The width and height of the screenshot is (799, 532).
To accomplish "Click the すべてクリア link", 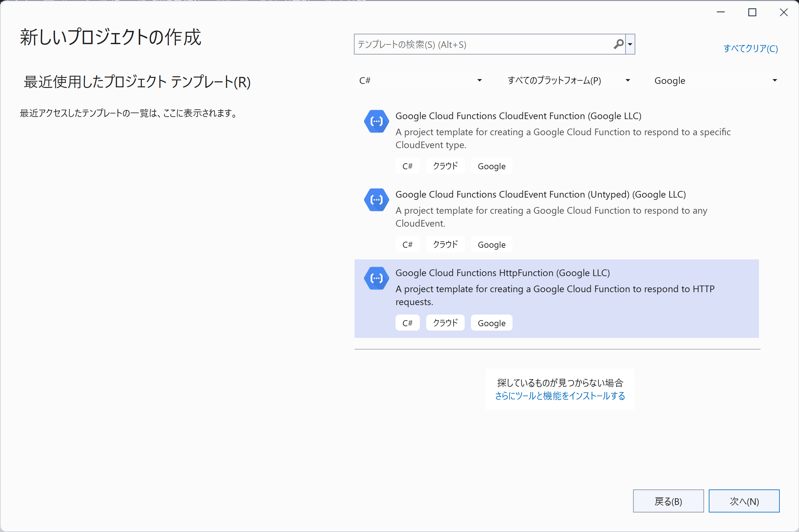I will coord(750,49).
